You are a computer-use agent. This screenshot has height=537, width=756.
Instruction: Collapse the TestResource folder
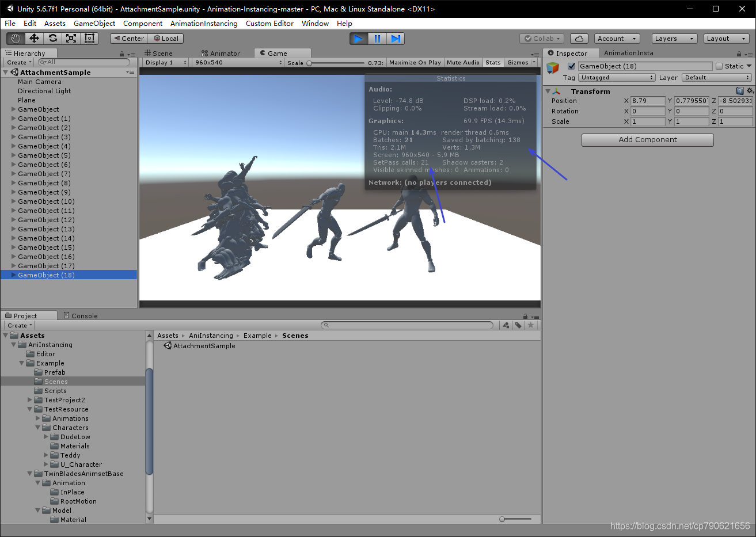tap(29, 409)
